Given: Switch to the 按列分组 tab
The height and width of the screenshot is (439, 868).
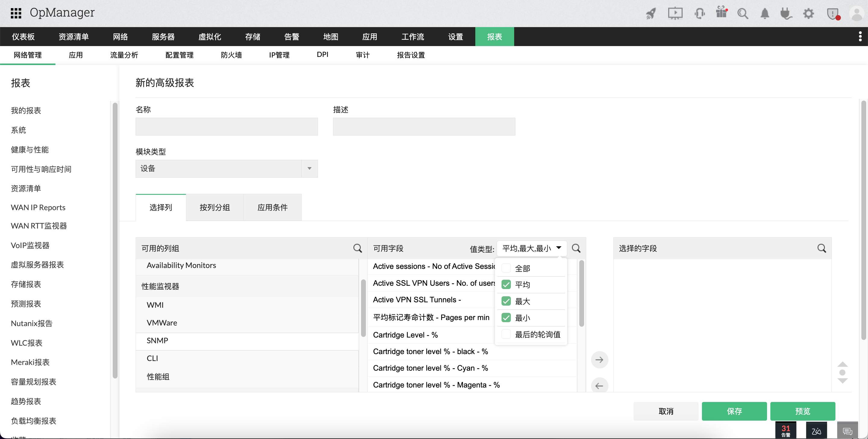Looking at the screenshot, I should pos(214,207).
